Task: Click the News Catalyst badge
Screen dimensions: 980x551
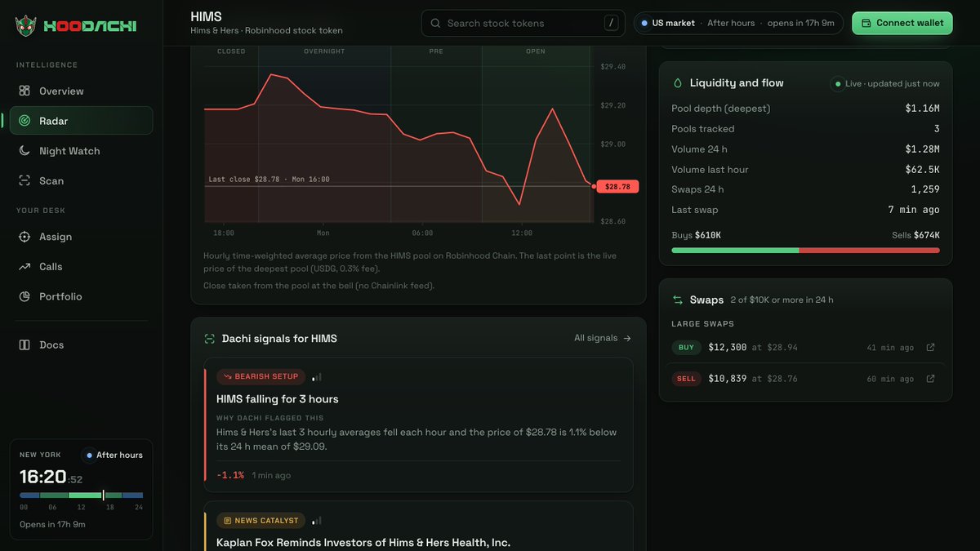Action: coord(261,520)
